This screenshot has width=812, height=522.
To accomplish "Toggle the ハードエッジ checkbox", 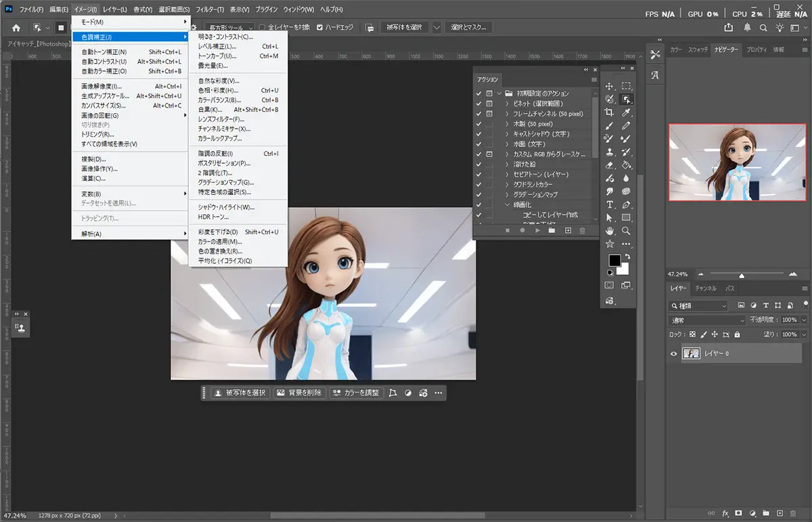I will point(321,28).
